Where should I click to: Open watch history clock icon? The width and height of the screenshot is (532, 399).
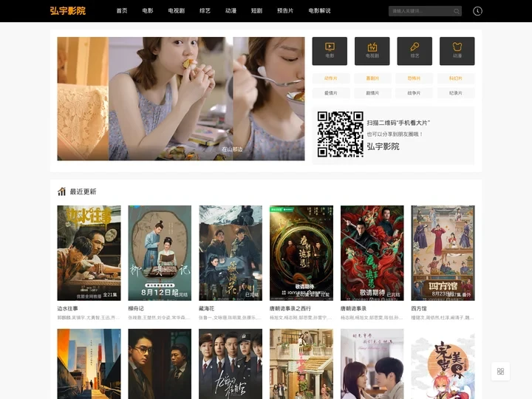pos(477,11)
